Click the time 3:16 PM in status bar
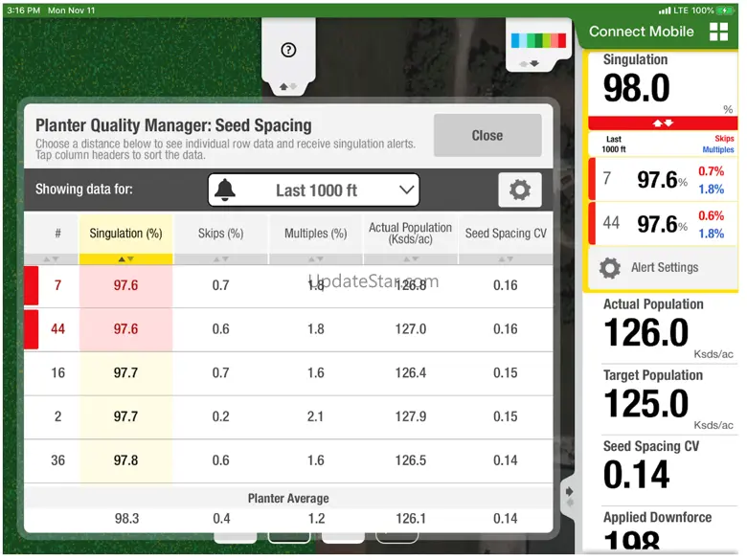 [x=23, y=10]
